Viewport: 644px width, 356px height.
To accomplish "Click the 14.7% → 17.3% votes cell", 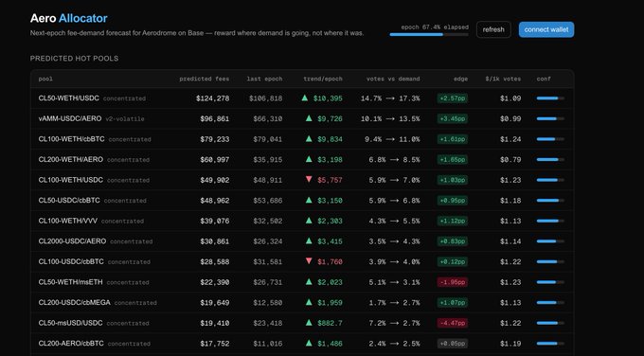I will (390, 98).
